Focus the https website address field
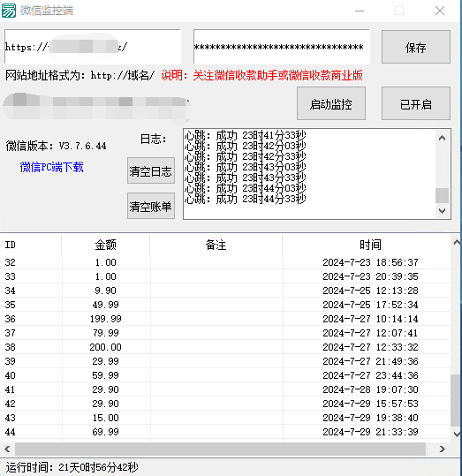The height and width of the screenshot is (476, 462). [x=93, y=47]
